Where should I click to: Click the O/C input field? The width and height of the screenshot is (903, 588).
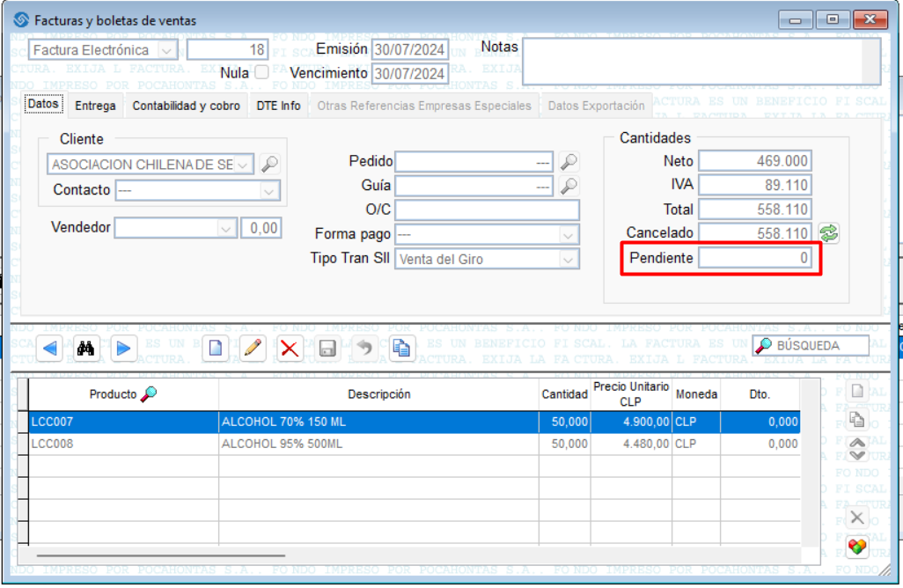click(487, 210)
